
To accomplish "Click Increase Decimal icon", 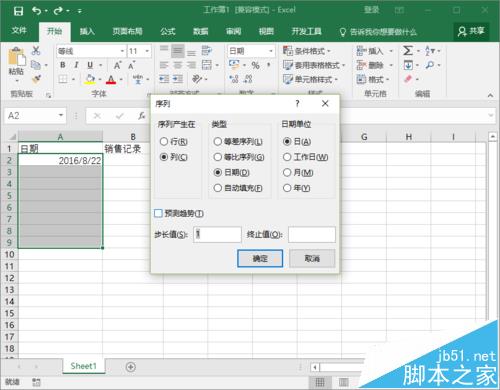I will pos(234,79).
